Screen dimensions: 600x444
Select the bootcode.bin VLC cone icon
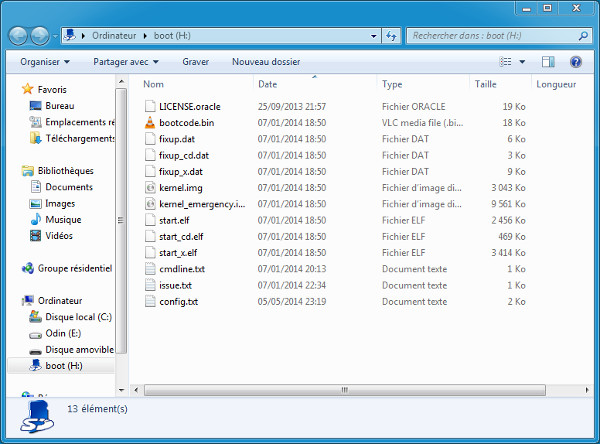click(150, 122)
